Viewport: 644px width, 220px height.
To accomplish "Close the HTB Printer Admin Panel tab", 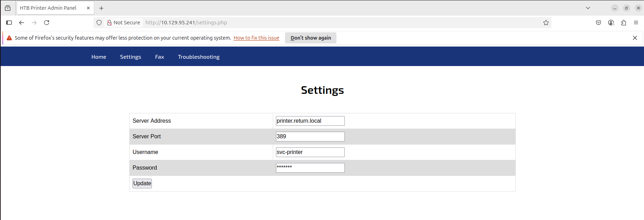I will tap(88, 8).
